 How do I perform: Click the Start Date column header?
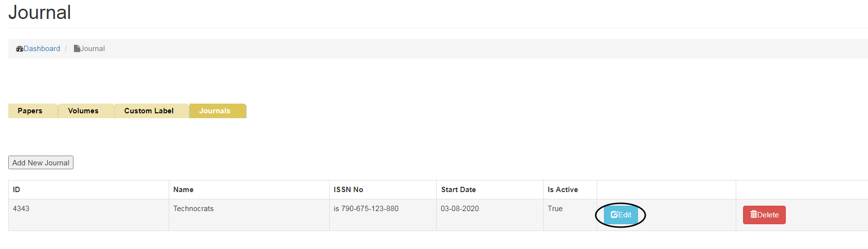458,190
